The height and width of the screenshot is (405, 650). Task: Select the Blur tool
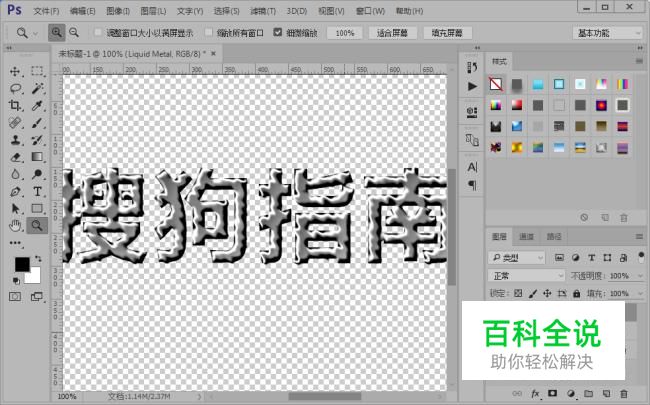click(x=15, y=174)
